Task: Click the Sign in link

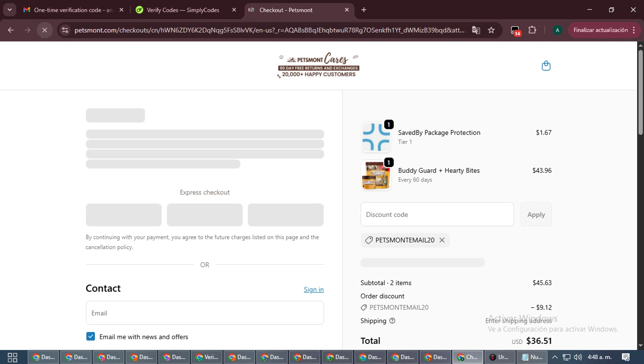Action: point(314,290)
